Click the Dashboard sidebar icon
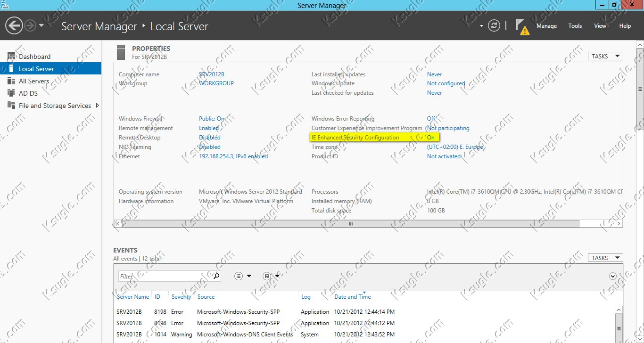644x343 pixels. tap(11, 57)
